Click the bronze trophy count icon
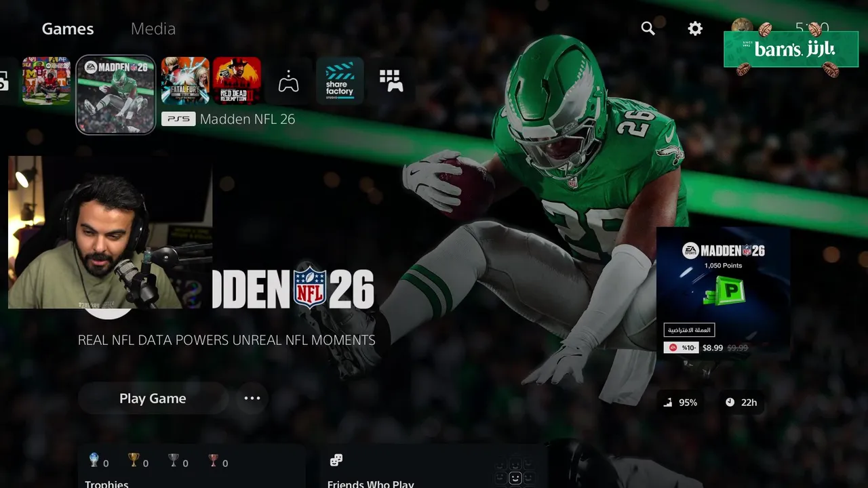Screen dimensions: 868x488 pyautogui.click(x=214, y=461)
